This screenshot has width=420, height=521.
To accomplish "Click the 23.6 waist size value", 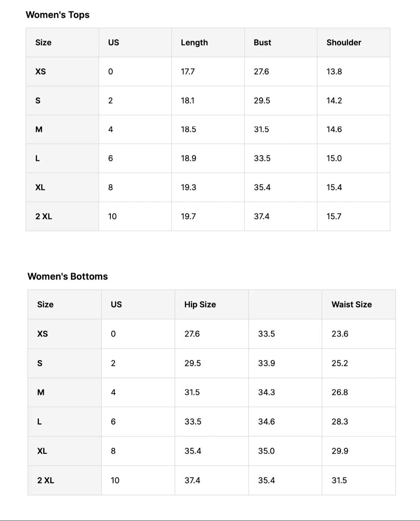I will [x=340, y=334].
